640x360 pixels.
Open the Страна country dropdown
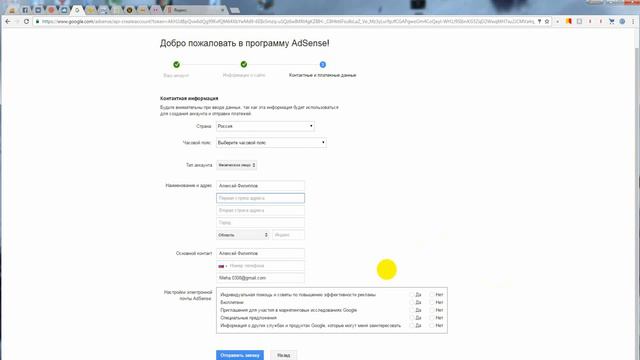(x=265, y=126)
